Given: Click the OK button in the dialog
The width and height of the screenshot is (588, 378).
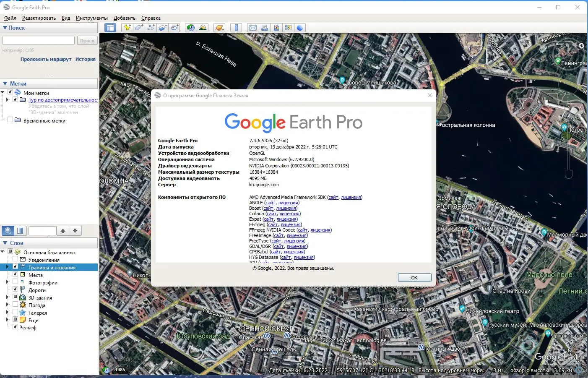Looking at the screenshot, I should coord(414,278).
